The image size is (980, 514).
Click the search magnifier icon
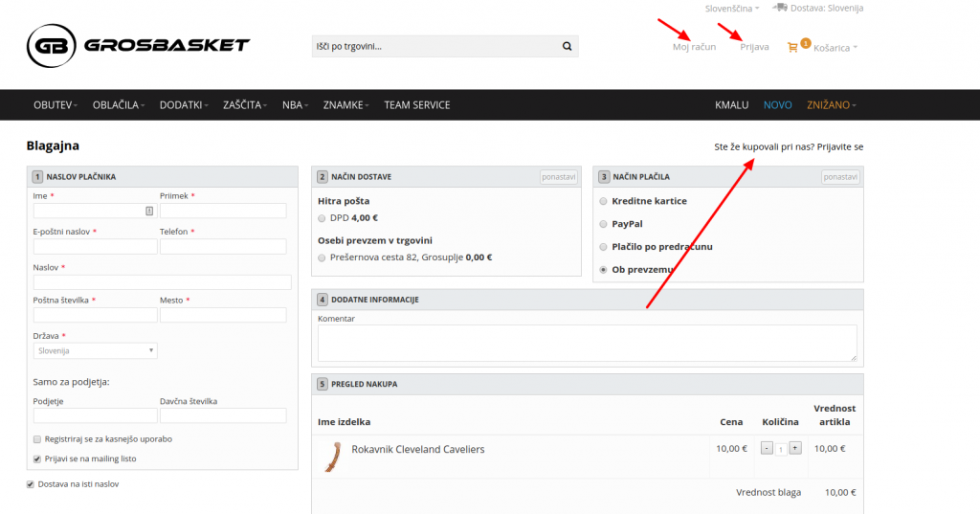[x=567, y=46]
